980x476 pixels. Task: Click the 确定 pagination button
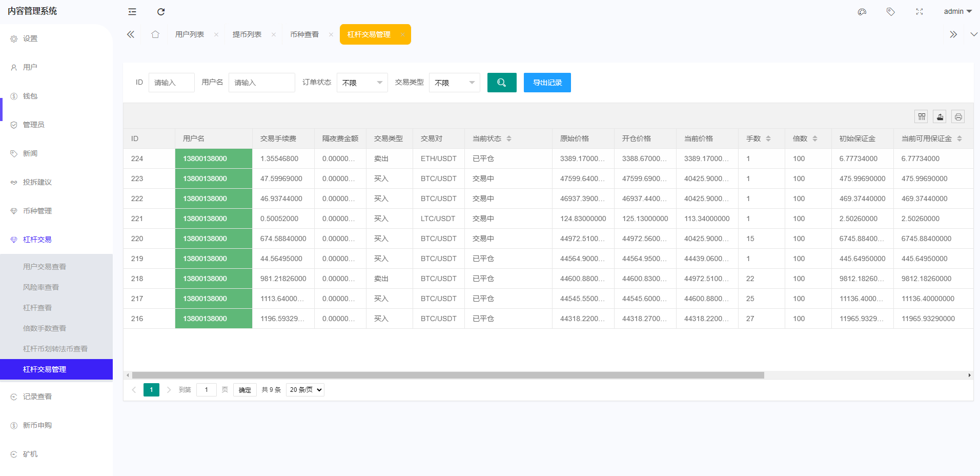coord(244,390)
